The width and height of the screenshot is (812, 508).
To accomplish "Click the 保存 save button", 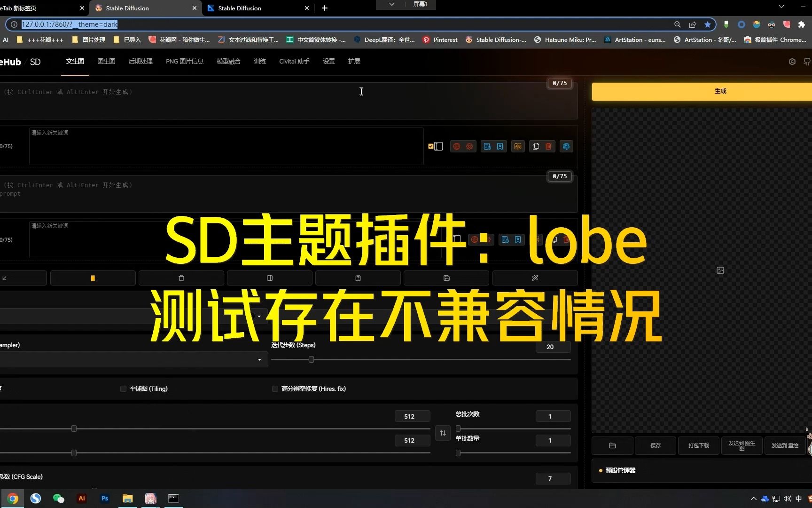I will point(656,445).
